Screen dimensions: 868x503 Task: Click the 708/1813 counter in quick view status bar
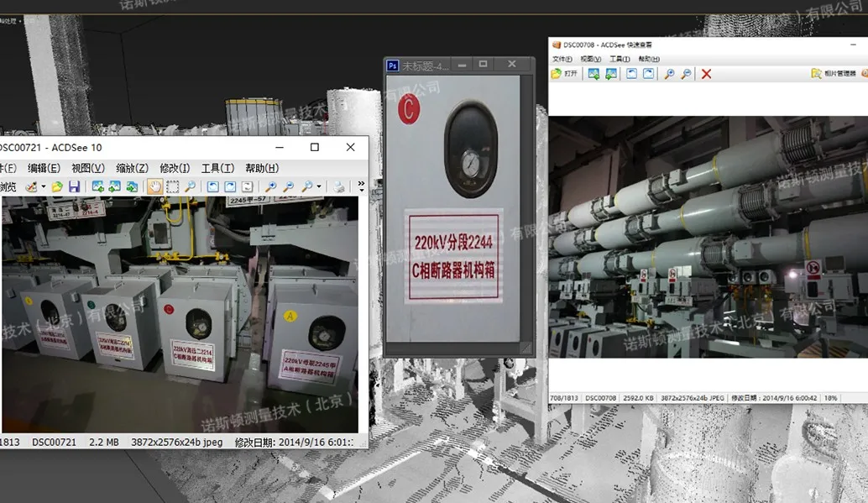pos(564,398)
